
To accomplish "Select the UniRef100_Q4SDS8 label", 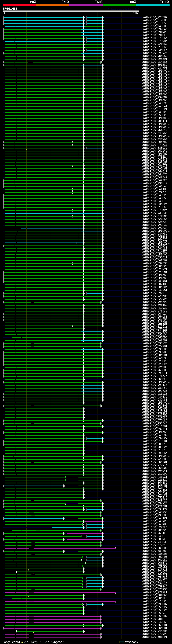I will [x=154, y=103].
